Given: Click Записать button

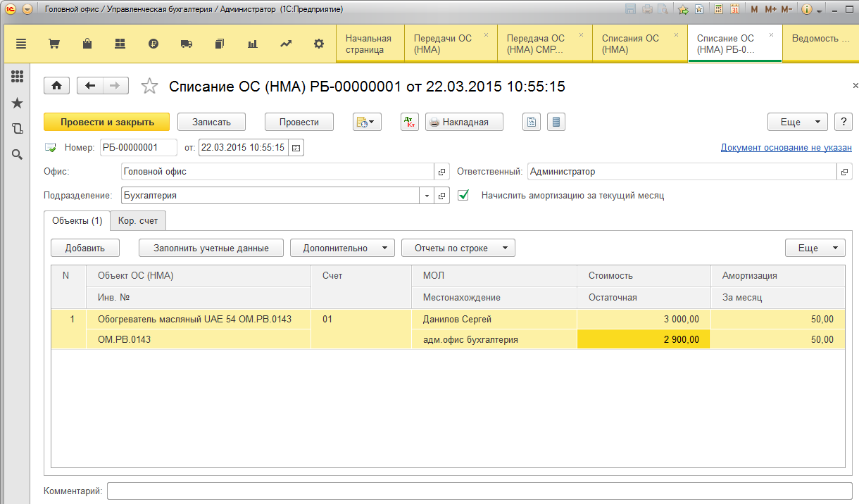Looking at the screenshot, I should click(x=211, y=122).
